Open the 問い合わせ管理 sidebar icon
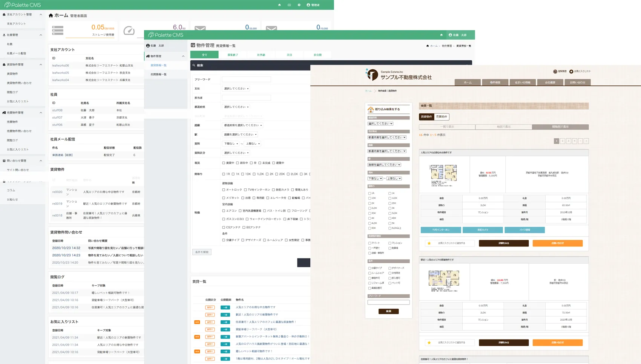 click(3, 161)
